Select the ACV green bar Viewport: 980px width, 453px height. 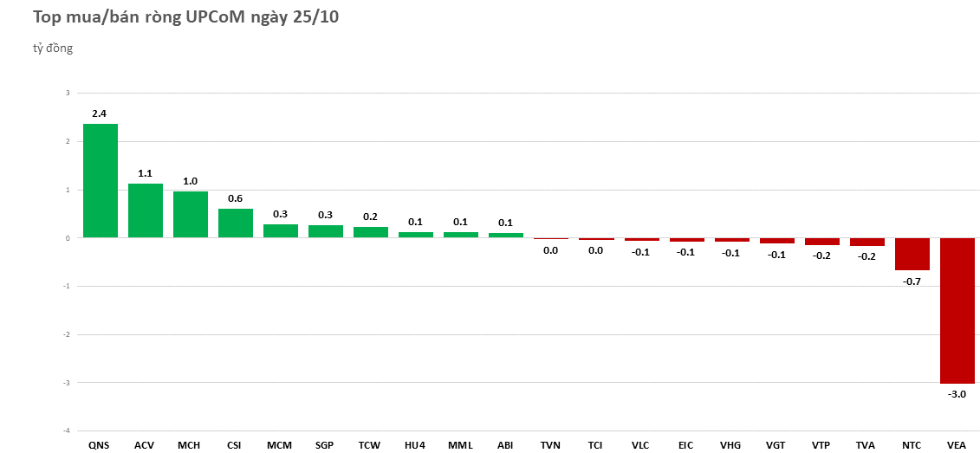coord(145,210)
